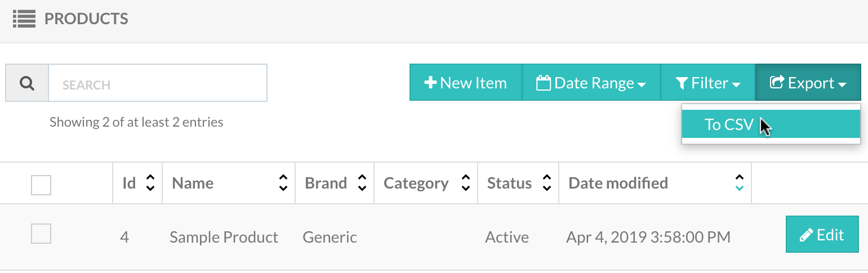868x273 pixels.
Task: Click into the Search input field
Action: pos(158,83)
